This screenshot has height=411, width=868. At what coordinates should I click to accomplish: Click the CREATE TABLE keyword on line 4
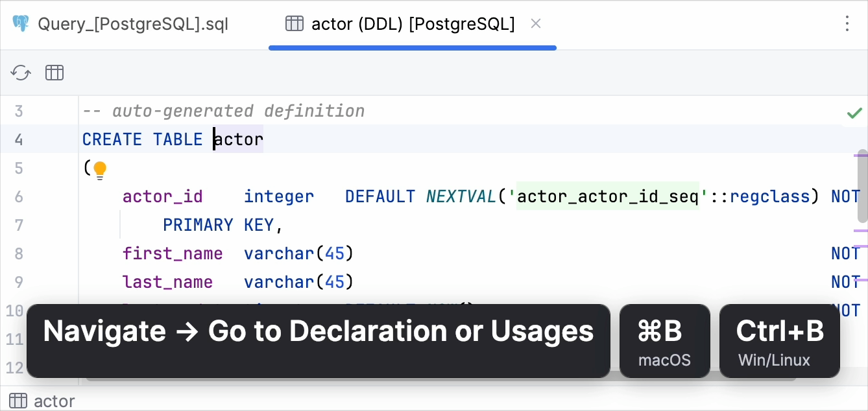point(142,139)
